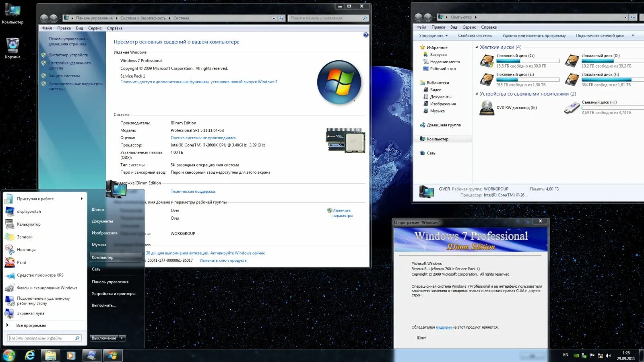Open the Корзина recycle bin icon

12,49
